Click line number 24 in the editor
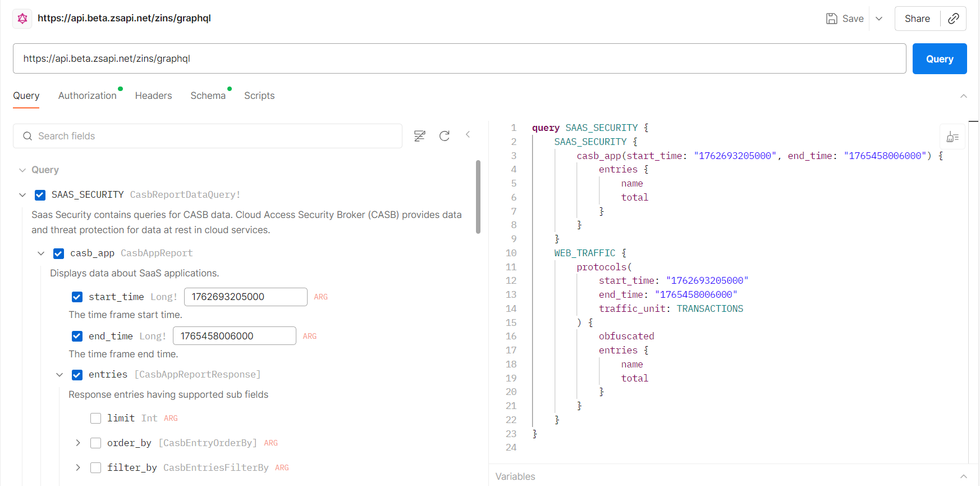 pyautogui.click(x=511, y=447)
